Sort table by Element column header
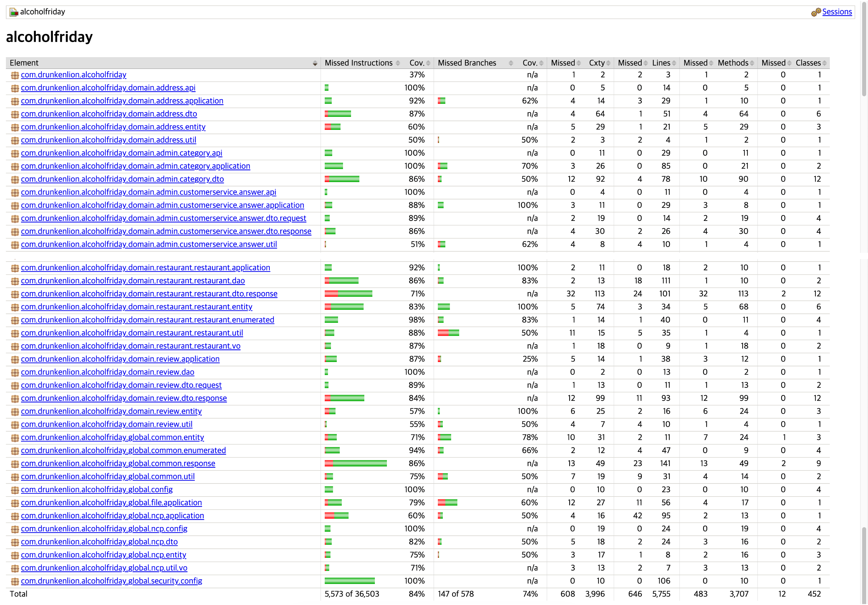Viewport: 868px width, 605px height. [x=24, y=63]
